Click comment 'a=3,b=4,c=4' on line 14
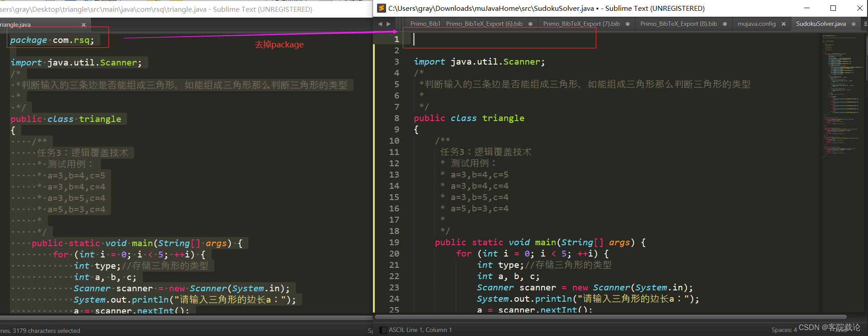 [x=480, y=186]
